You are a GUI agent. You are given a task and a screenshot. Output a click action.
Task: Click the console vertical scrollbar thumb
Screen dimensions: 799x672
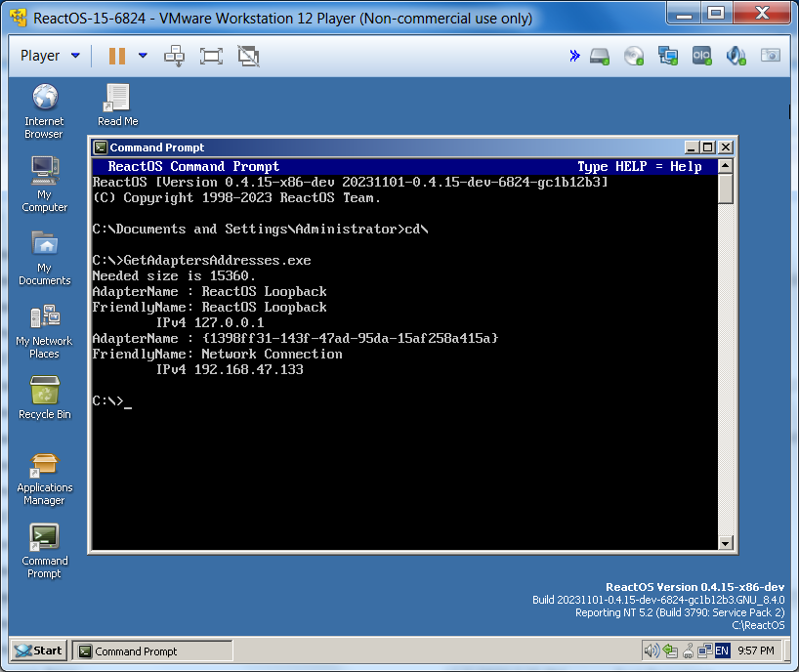(725, 189)
